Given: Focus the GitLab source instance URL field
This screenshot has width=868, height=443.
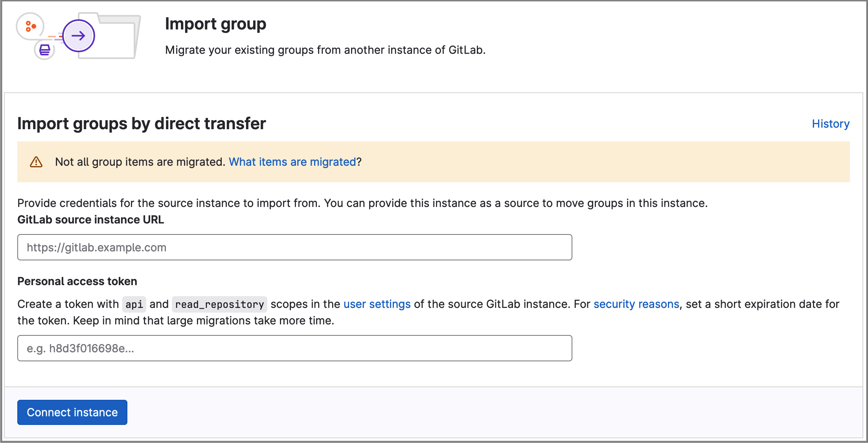Looking at the screenshot, I should (295, 247).
